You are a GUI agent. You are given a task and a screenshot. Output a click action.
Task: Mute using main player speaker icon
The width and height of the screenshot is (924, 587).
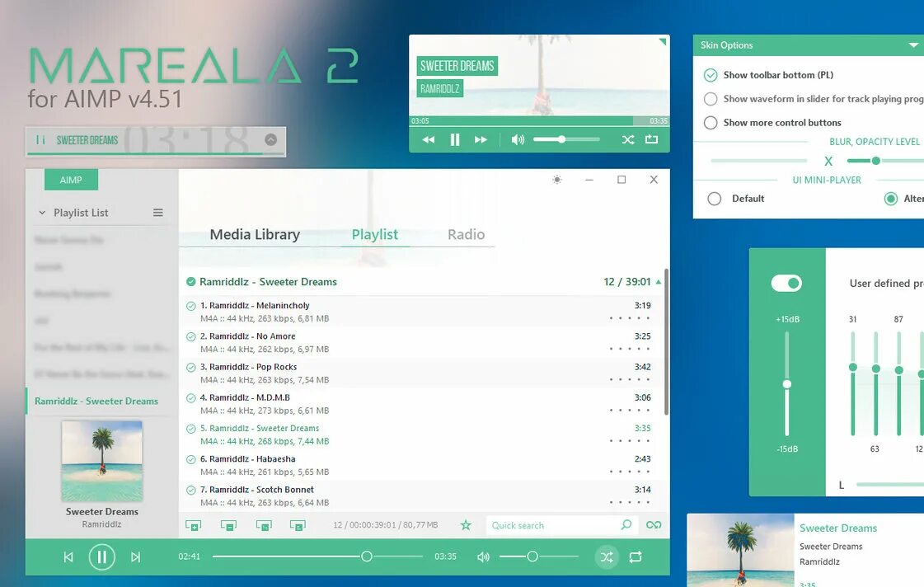[483, 557]
